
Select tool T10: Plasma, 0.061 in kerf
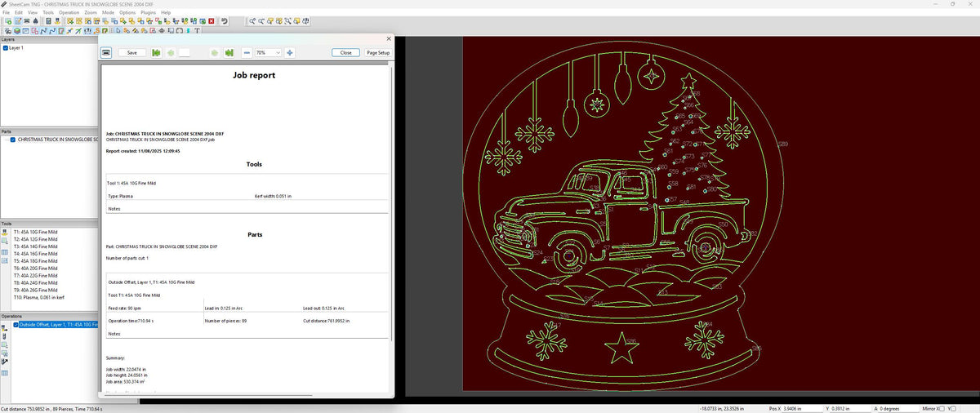click(38, 298)
